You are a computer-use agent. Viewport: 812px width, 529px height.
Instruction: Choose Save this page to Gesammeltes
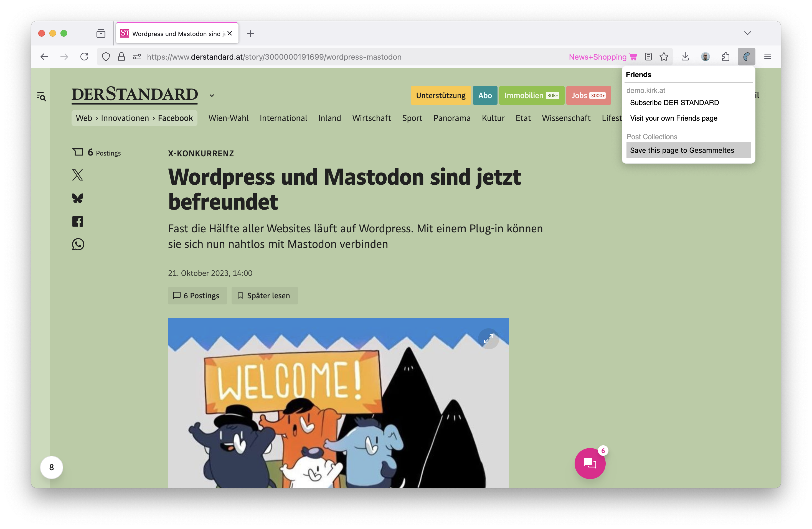(x=688, y=150)
